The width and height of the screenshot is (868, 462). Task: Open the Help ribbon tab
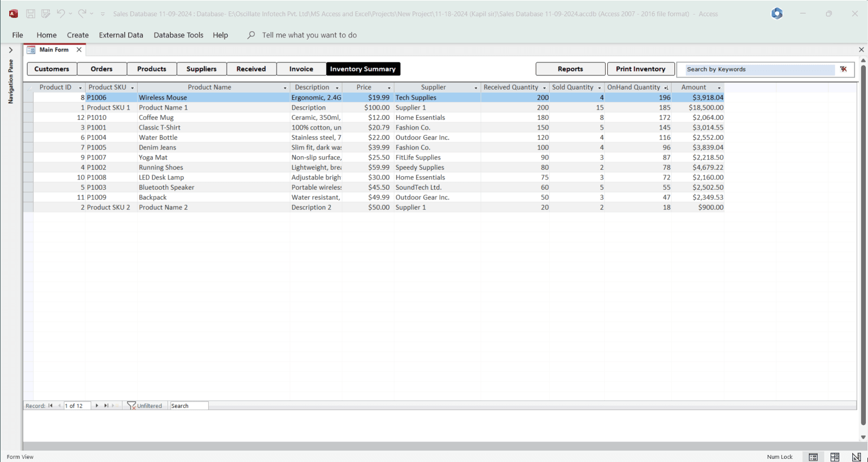tap(220, 35)
